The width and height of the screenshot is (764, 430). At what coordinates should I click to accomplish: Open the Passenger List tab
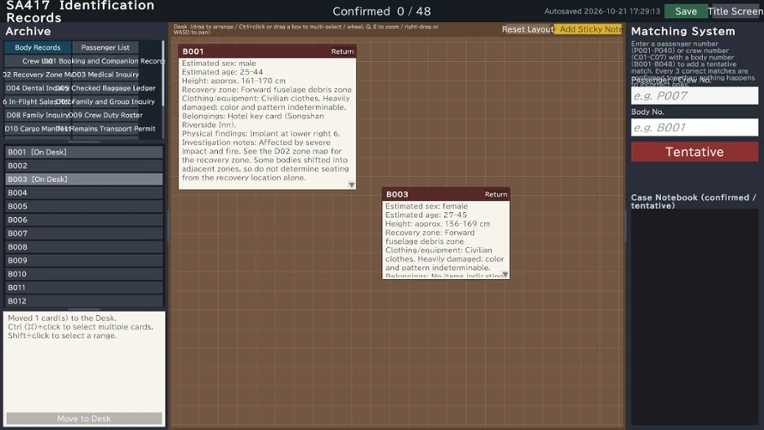(105, 47)
